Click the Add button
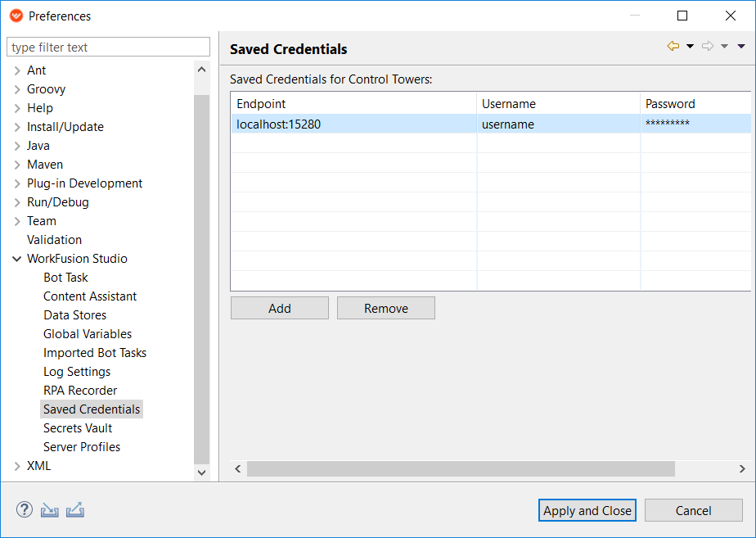The width and height of the screenshot is (756, 538). click(280, 309)
